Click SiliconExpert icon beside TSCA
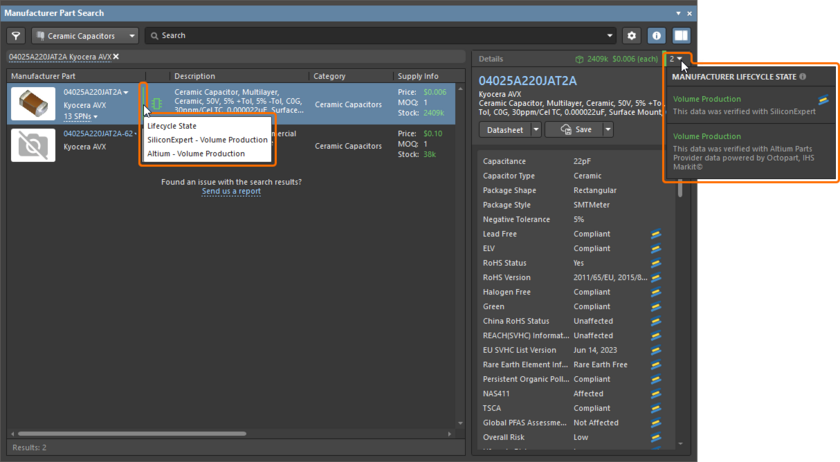 click(x=656, y=408)
